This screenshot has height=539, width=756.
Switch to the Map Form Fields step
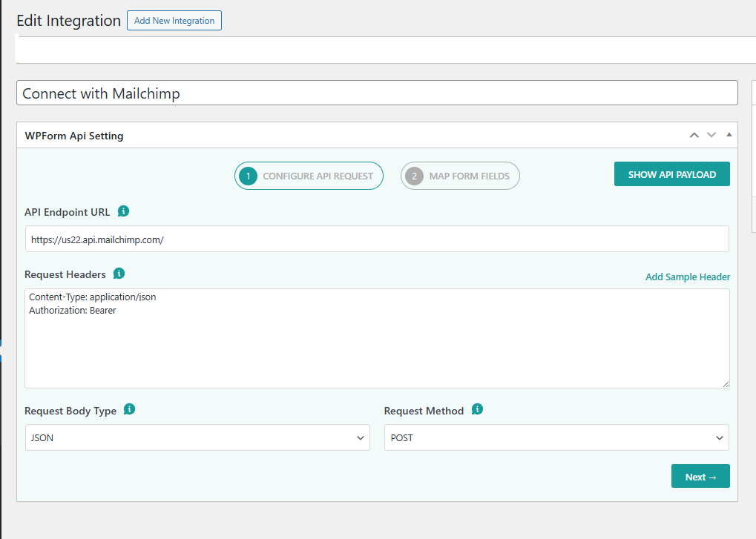click(x=460, y=176)
